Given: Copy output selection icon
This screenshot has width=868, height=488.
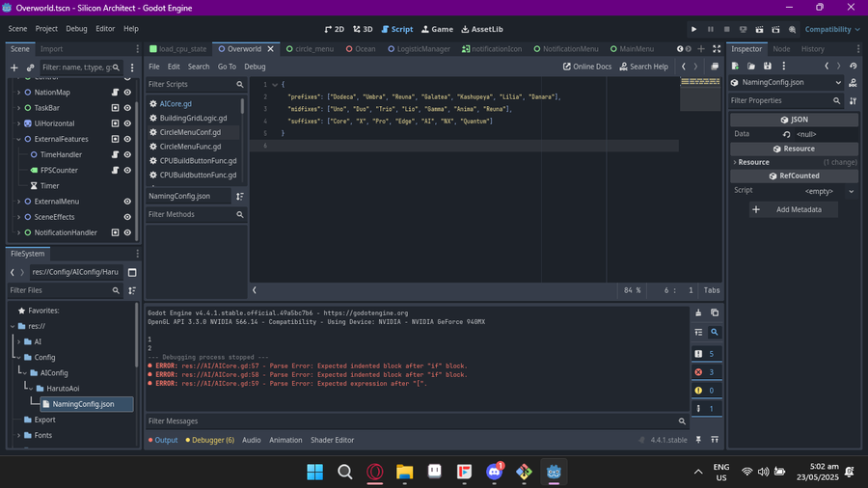Looking at the screenshot, I should pyautogui.click(x=715, y=312).
